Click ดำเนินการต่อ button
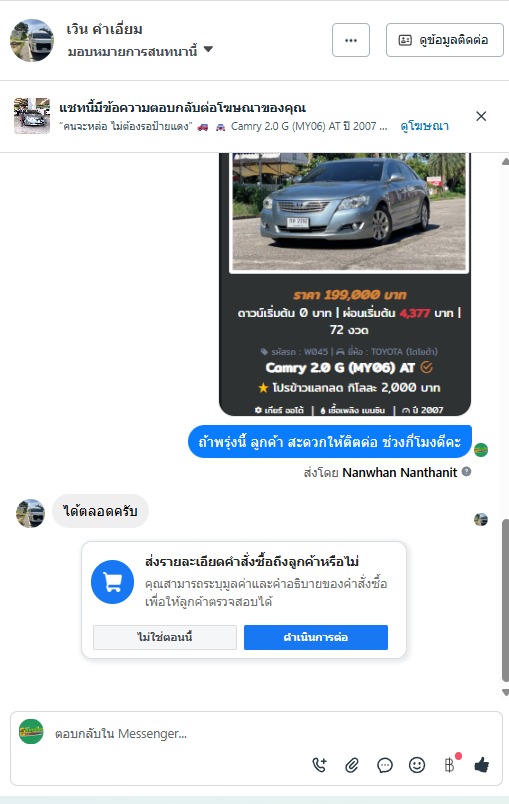 316,637
